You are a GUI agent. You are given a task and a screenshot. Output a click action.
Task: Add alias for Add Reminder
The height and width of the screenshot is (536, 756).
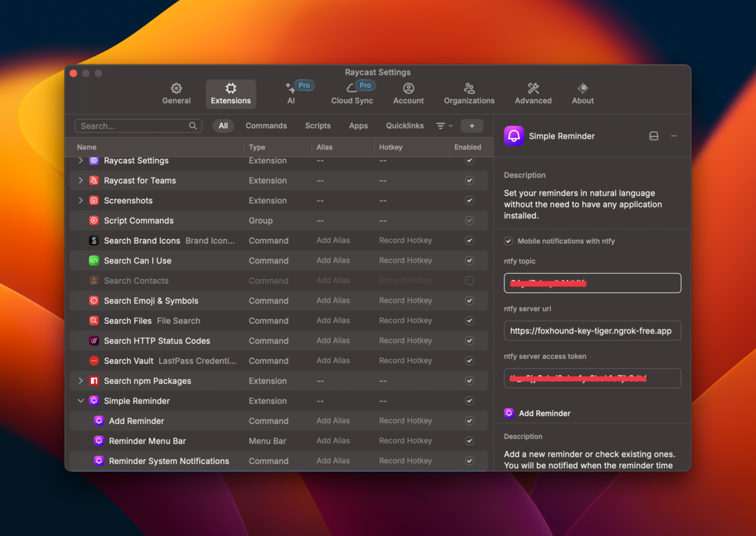(x=333, y=421)
